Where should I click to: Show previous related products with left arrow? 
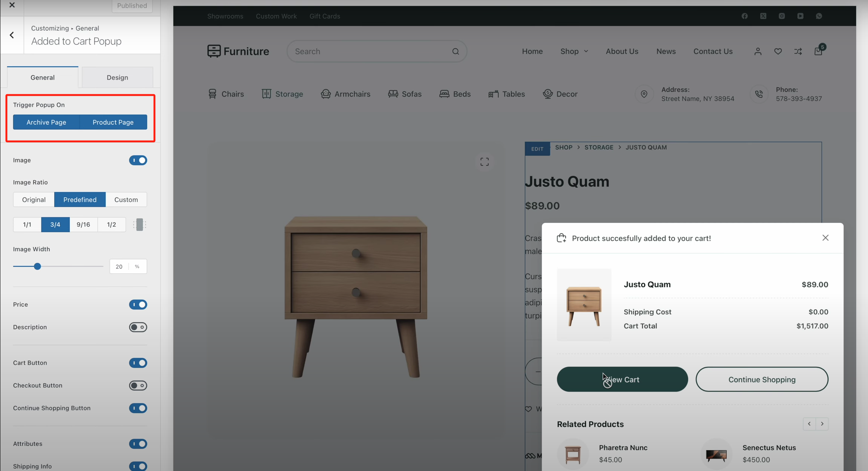coord(809,424)
